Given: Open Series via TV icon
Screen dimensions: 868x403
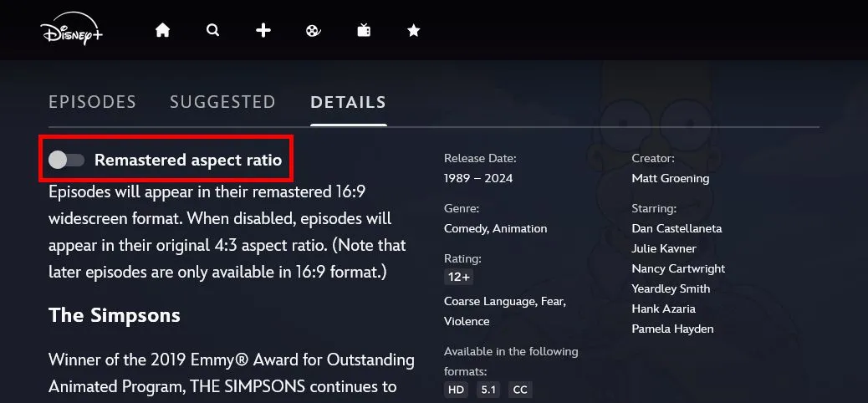Looking at the screenshot, I should click(x=364, y=30).
